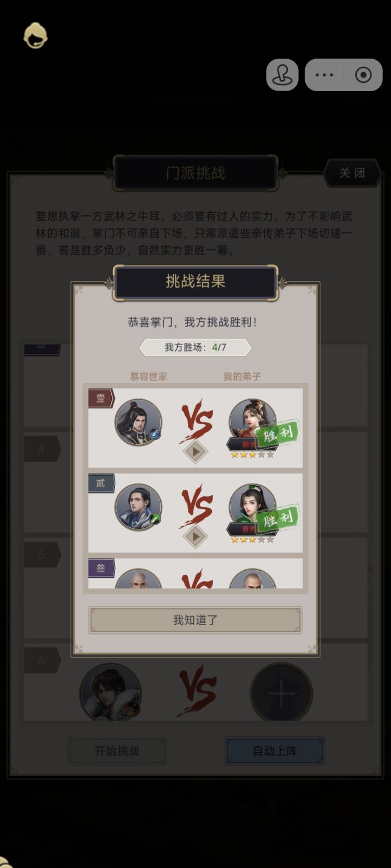Play round one battle replay
The width and height of the screenshot is (391, 868).
click(x=195, y=451)
